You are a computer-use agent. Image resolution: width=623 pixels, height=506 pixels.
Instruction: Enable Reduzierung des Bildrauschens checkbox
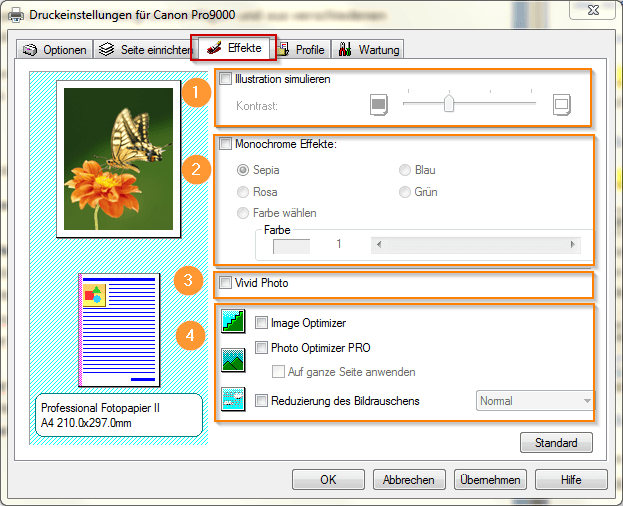click(x=261, y=400)
